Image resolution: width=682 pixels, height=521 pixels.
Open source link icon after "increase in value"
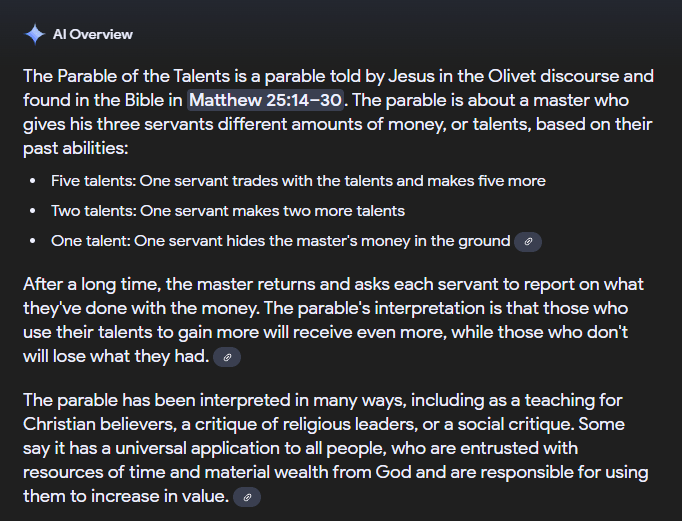pyautogui.click(x=247, y=496)
